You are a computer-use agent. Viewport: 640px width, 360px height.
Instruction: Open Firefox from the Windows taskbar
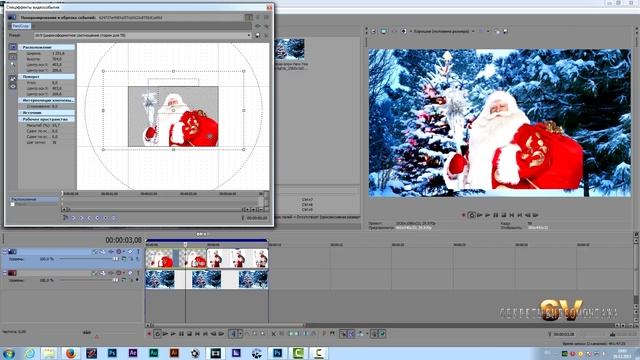click(x=71, y=353)
